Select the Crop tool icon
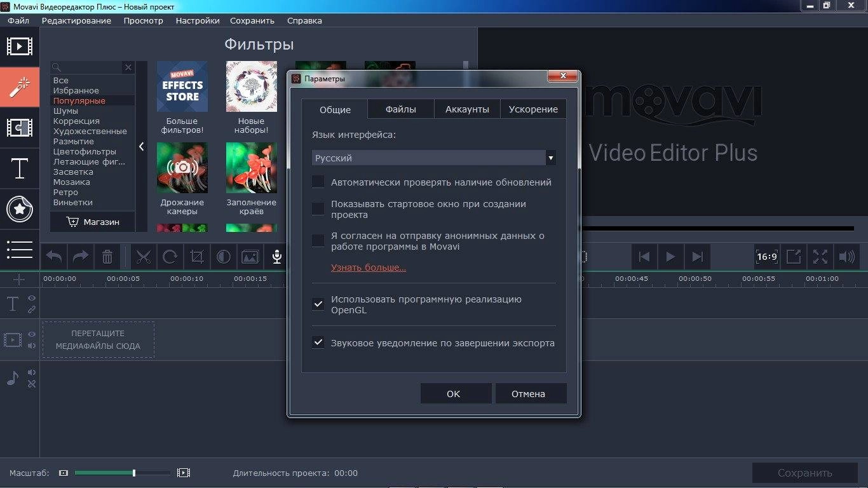Screen dimensions: 868x488 point(197,257)
